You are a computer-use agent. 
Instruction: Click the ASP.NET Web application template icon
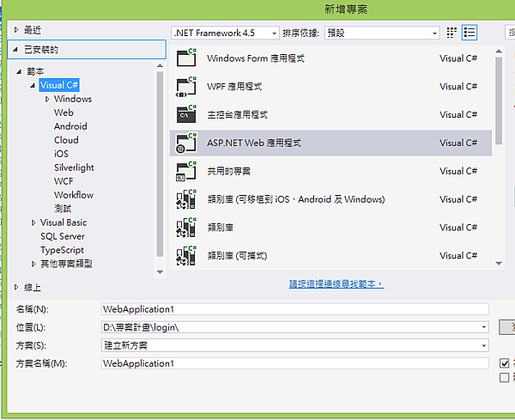coord(186,143)
